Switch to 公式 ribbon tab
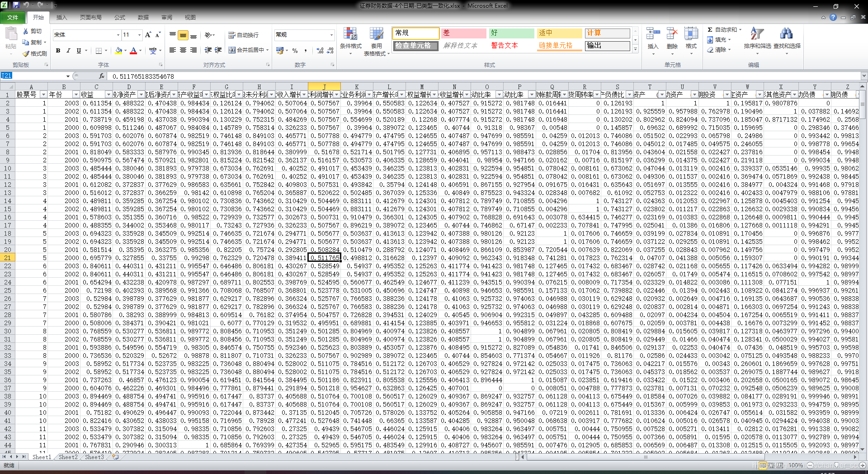Image resolution: width=868 pixels, height=474 pixels. tap(120, 17)
